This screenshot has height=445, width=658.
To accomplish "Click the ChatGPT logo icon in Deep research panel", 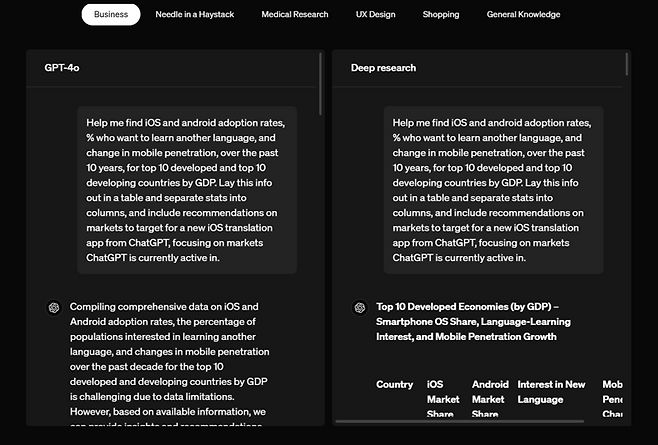I will (360, 308).
